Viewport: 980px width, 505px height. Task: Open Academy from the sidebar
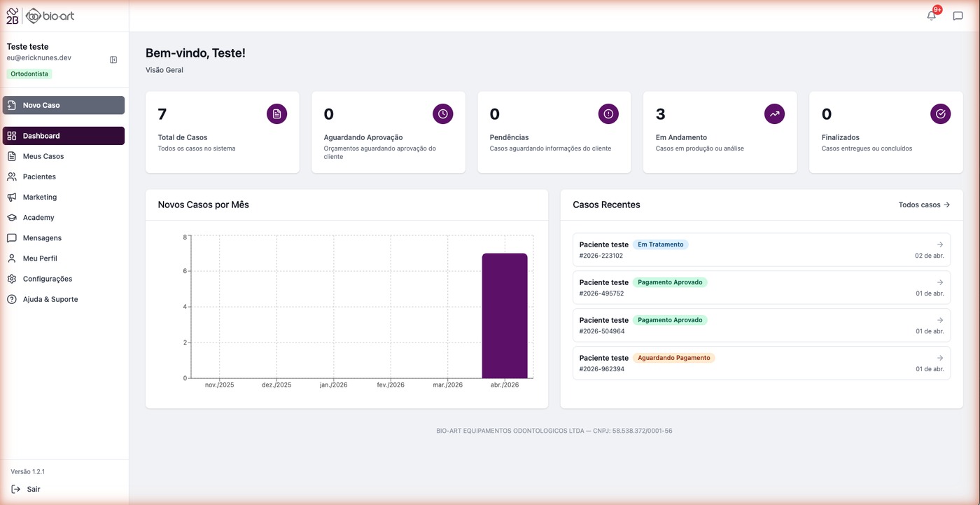point(38,217)
